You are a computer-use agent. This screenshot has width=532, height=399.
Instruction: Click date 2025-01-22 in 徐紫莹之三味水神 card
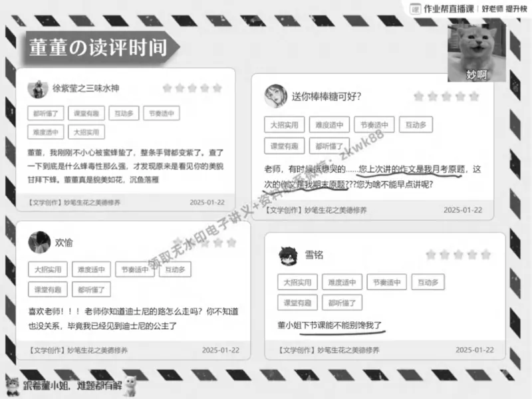(x=207, y=202)
